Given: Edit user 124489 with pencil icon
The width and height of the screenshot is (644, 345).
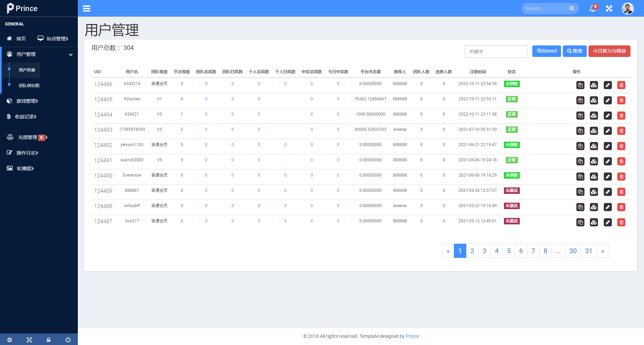Looking at the screenshot, I should click(608, 192).
